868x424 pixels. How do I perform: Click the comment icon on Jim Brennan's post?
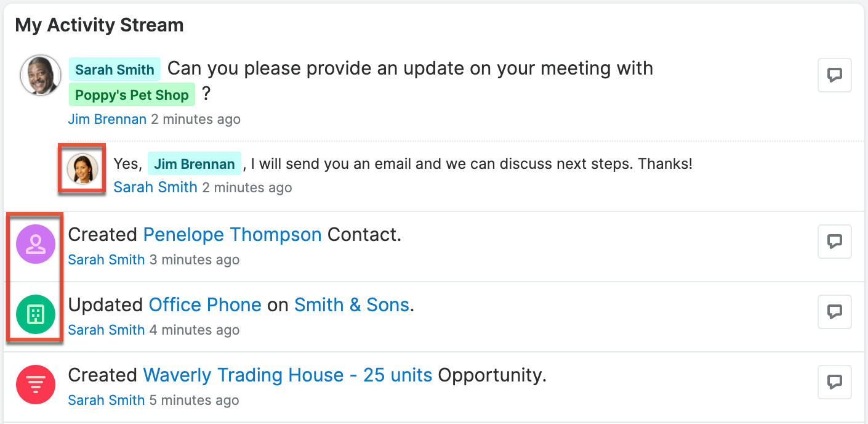834,76
